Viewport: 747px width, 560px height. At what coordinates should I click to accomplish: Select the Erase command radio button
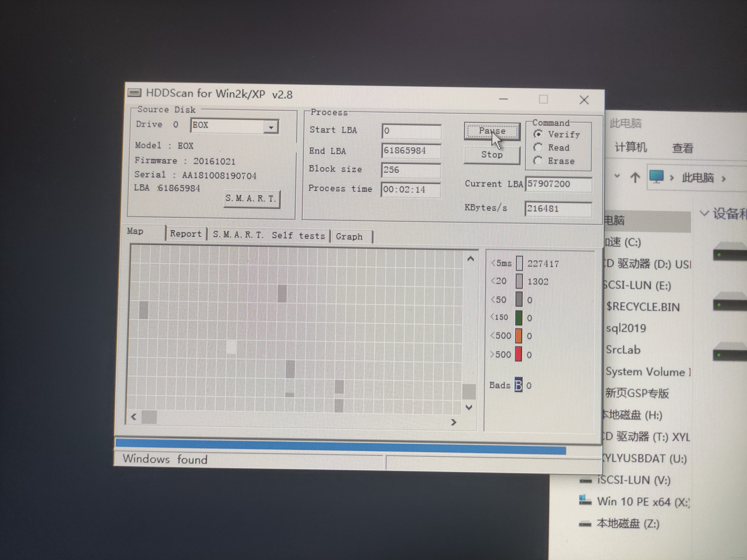pyautogui.click(x=538, y=161)
